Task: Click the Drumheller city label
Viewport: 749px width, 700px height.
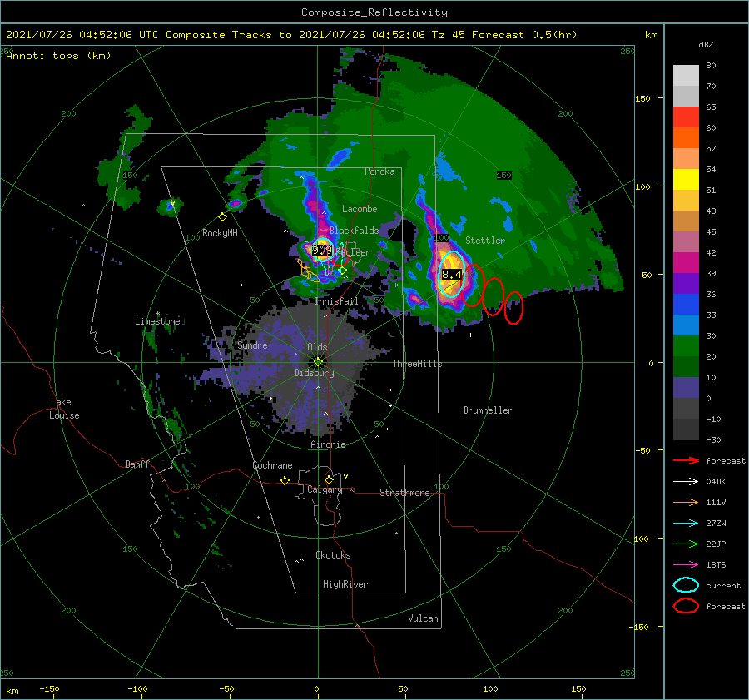Action: 488,410
